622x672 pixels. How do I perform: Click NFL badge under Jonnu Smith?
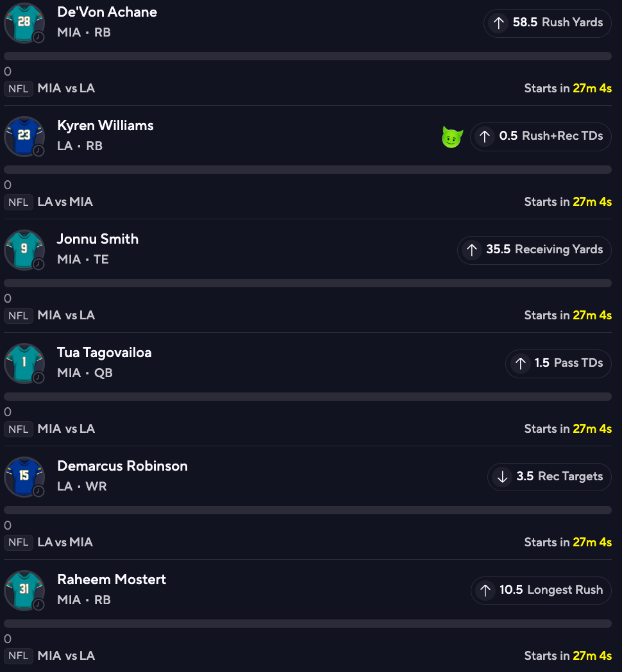pos(18,315)
